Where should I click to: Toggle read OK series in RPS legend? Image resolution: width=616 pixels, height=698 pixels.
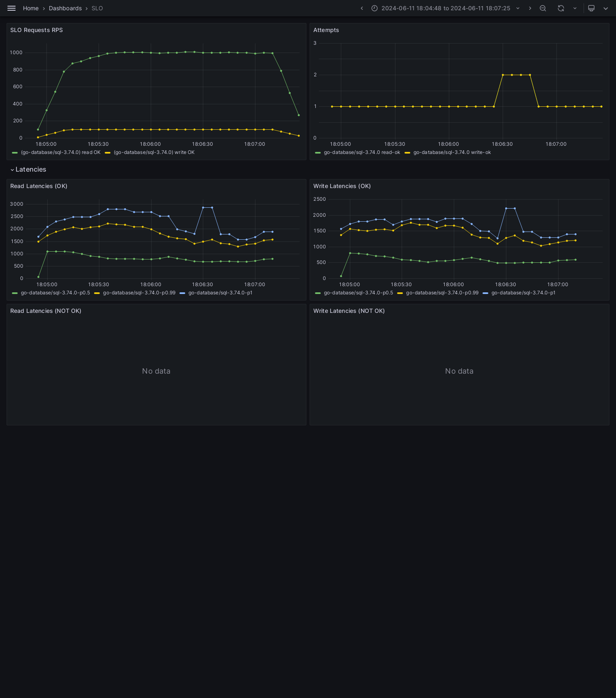point(61,152)
